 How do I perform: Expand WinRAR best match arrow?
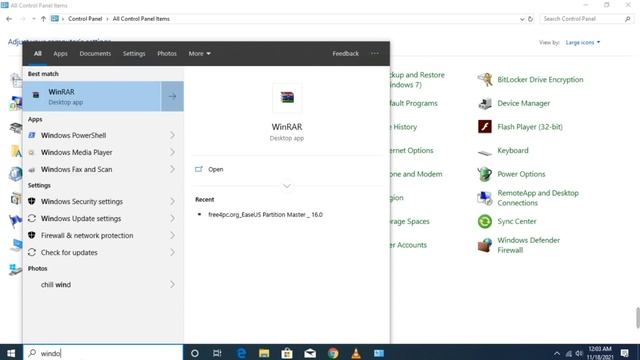click(x=172, y=96)
